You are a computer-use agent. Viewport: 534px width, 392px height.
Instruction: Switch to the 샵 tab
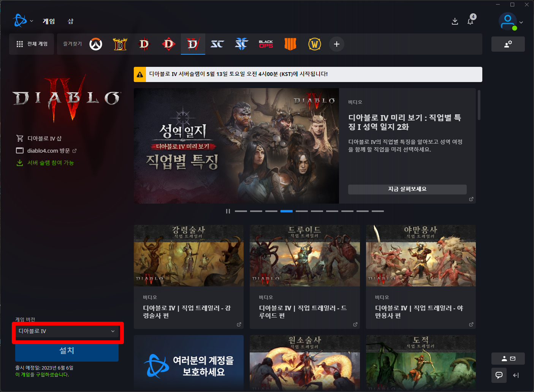click(x=70, y=21)
